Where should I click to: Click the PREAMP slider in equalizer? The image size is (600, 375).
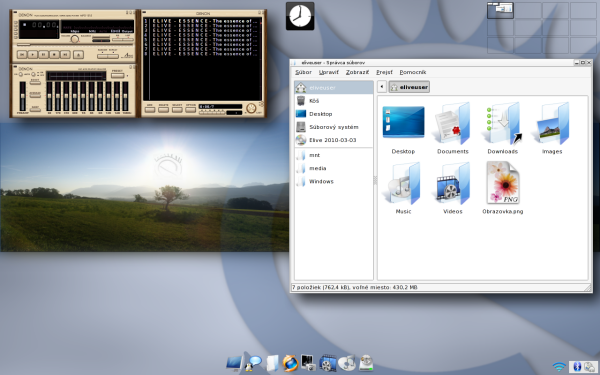click(23, 96)
